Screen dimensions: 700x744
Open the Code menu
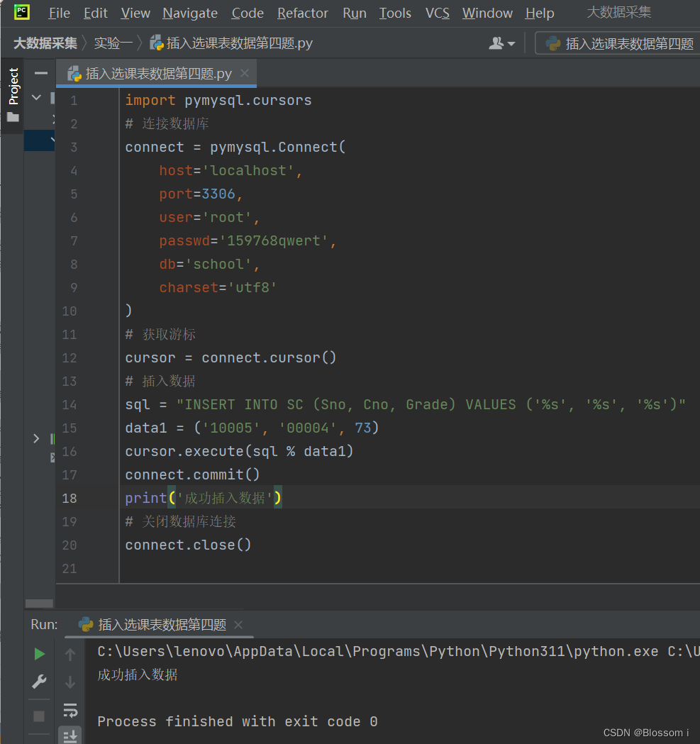(248, 13)
